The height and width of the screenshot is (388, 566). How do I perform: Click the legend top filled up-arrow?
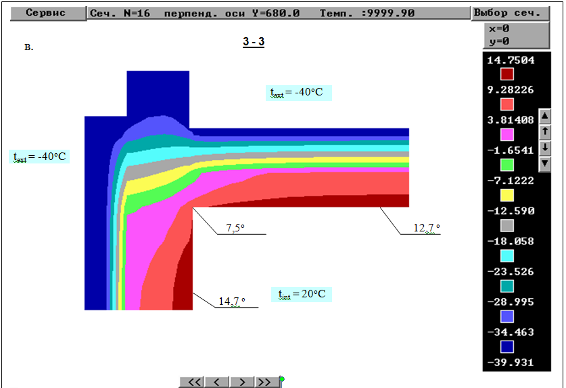(545, 117)
